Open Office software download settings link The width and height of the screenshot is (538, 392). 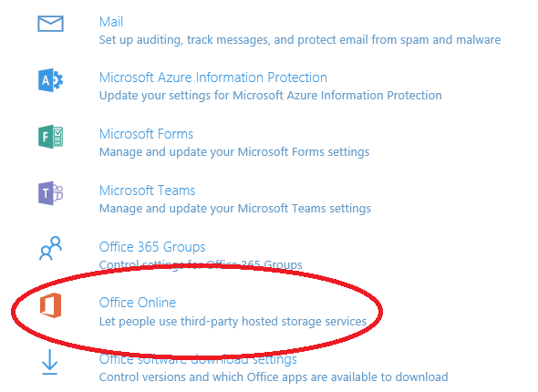tap(198, 359)
